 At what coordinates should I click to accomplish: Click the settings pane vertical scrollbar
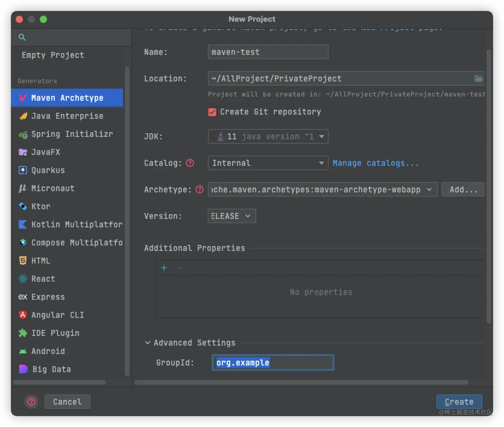(489, 186)
